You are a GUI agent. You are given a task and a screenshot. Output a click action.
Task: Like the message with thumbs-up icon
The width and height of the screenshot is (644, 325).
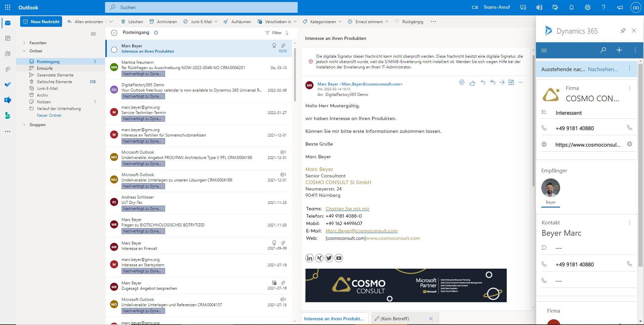click(x=472, y=83)
